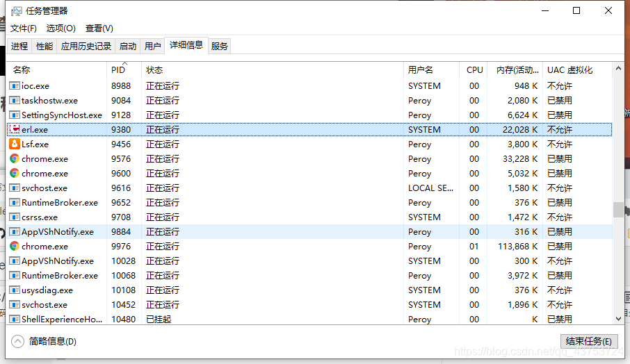Click the svchost.exe icon for PID 9616
The width and height of the screenshot is (630, 364).
point(15,188)
